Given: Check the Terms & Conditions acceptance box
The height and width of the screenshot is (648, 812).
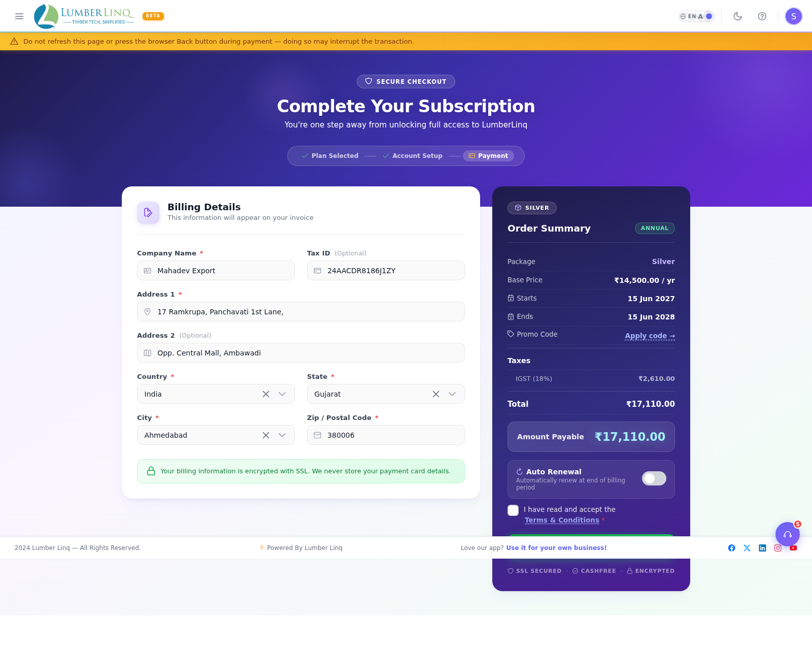Looking at the screenshot, I should (x=513, y=510).
